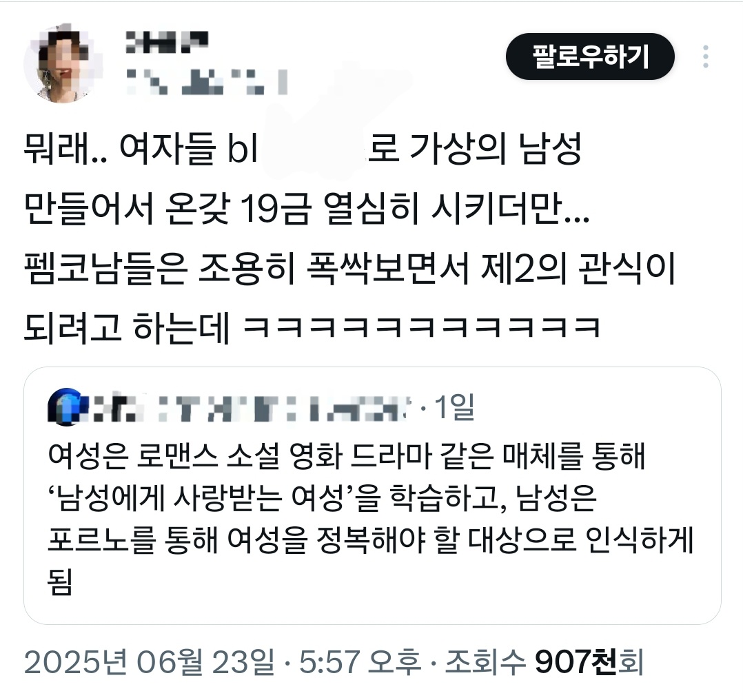Image resolution: width=743 pixels, height=700 pixels.
Task: Open the quoted tweet starting with 여성은 로맨스
Action: tap(372, 495)
